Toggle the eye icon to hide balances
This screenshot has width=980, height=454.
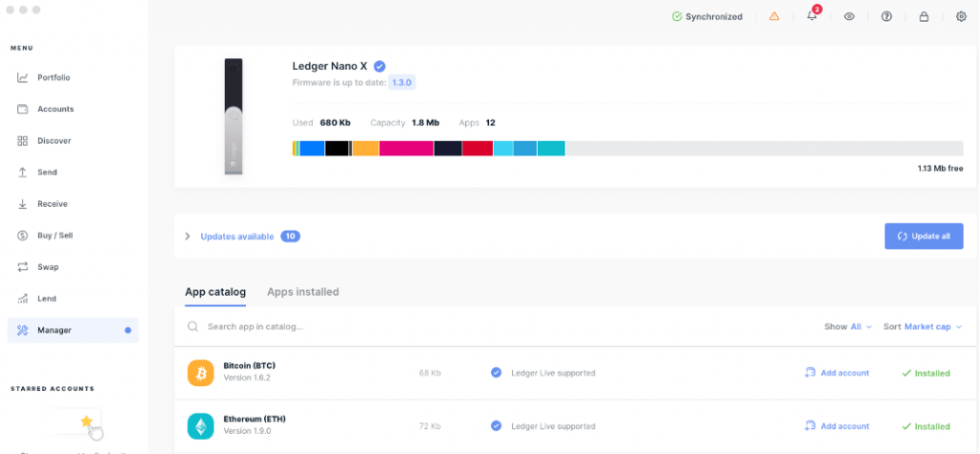[x=849, y=16]
